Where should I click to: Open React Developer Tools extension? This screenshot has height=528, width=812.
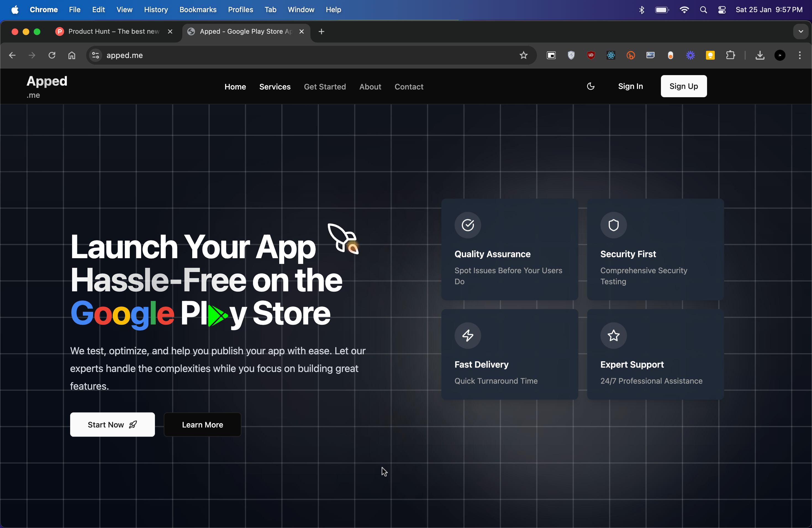click(611, 55)
